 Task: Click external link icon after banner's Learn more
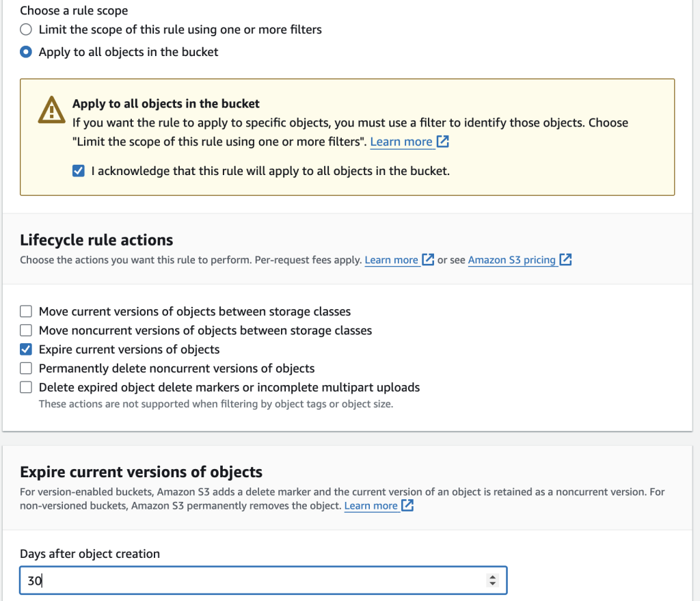[442, 142]
